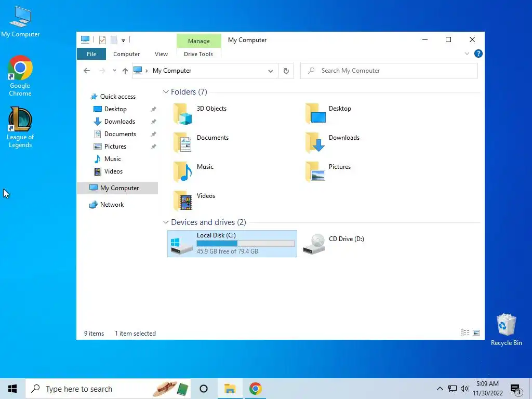Image resolution: width=532 pixels, height=399 pixels.
Task: Open the Windows Start menu
Action: click(12, 389)
